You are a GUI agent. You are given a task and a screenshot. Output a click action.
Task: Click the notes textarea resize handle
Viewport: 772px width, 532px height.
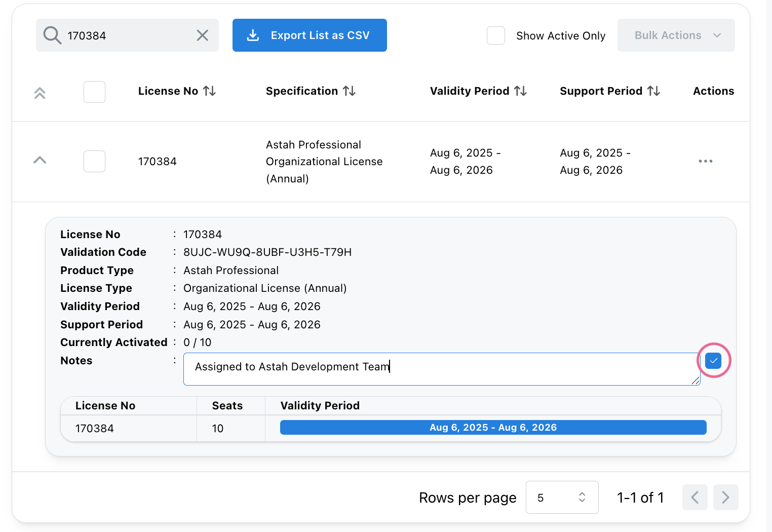click(x=696, y=381)
